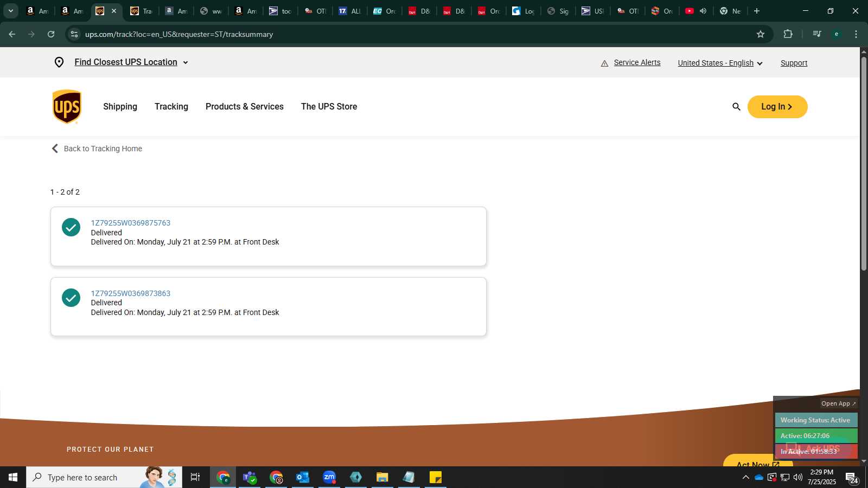Image resolution: width=868 pixels, height=488 pixels.
Task: Open the Support link
Action: point(794,63)
